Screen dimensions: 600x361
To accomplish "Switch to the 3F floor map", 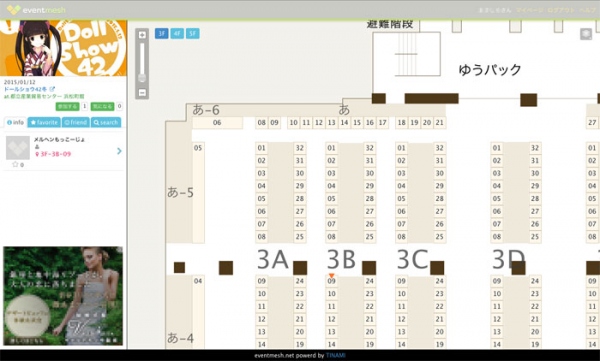I will point(161,33).
